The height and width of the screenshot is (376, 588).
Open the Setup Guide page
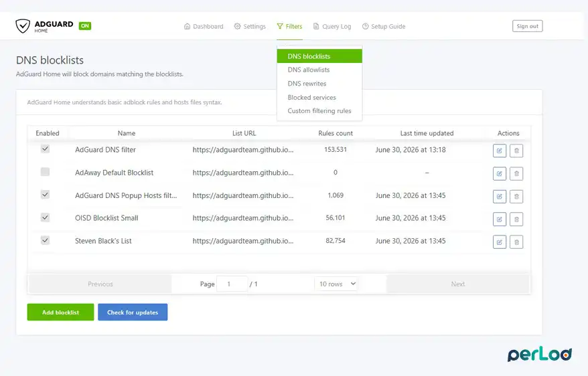[x=384, y=27]
